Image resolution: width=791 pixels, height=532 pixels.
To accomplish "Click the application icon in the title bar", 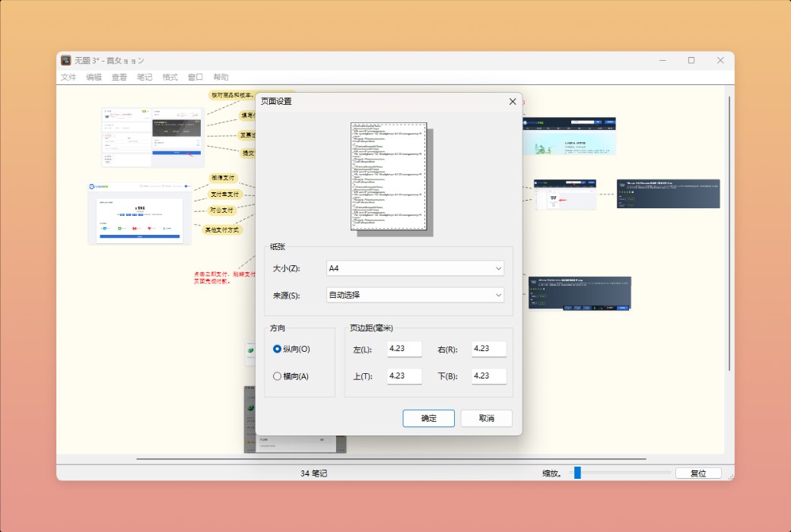I will (x=65, y=59).
